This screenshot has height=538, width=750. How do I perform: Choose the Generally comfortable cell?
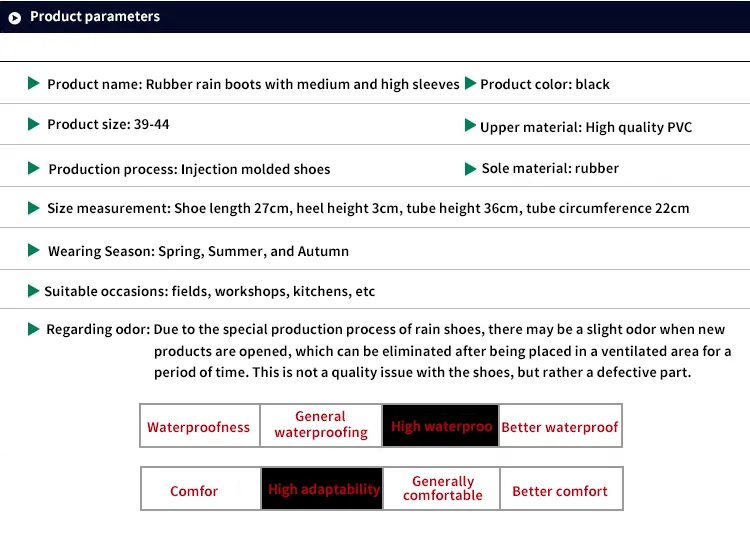pos(442,488)
